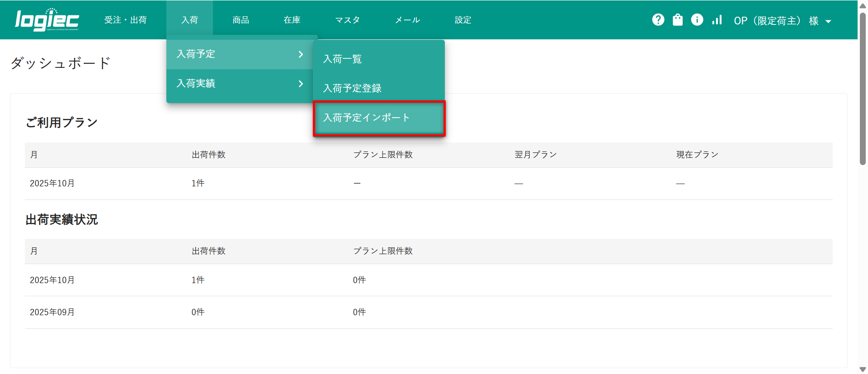Viewport: 868px width, 374px height.
Task: Select 入荷一覧 from the submenu
Action: coord(342,59)
